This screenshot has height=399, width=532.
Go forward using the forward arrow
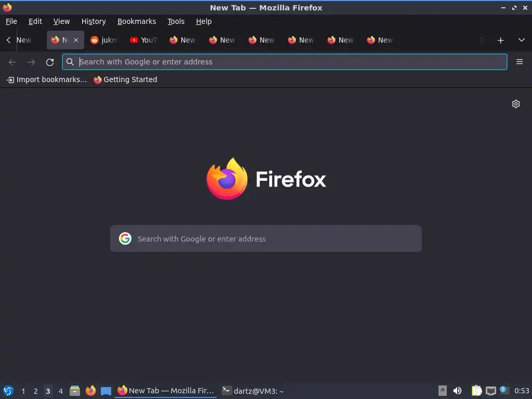(31, 62)
